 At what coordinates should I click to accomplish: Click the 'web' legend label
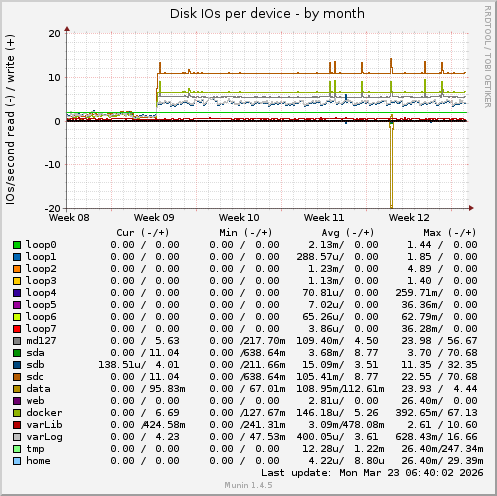35,401
